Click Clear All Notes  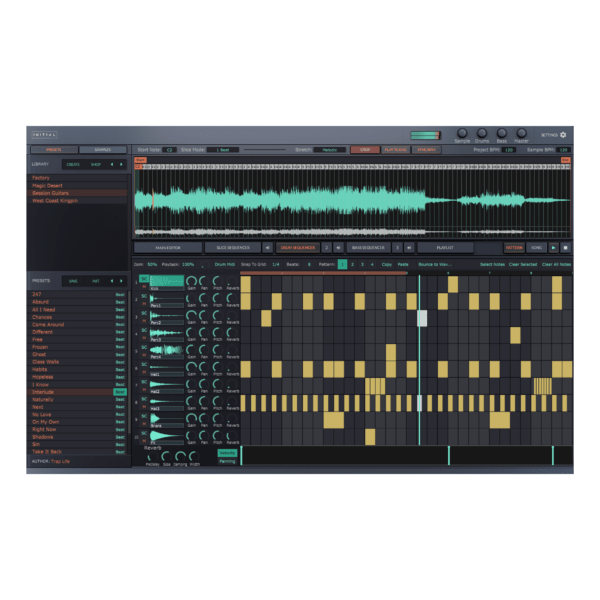point(556,264)
